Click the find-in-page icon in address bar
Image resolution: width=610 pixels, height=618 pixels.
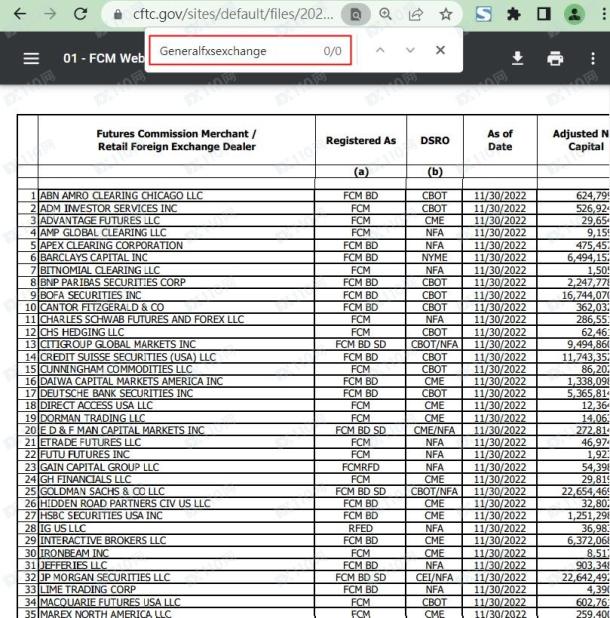[x=355, y=15]
